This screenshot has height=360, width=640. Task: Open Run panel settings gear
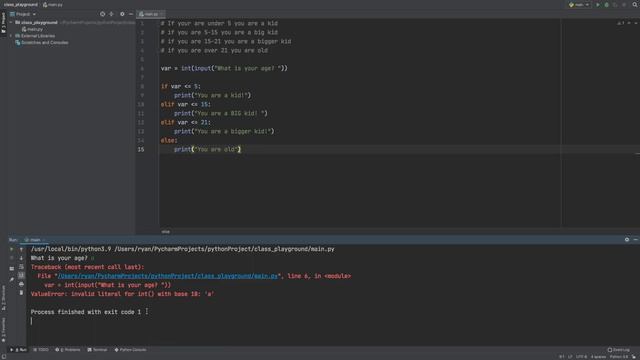627,240
